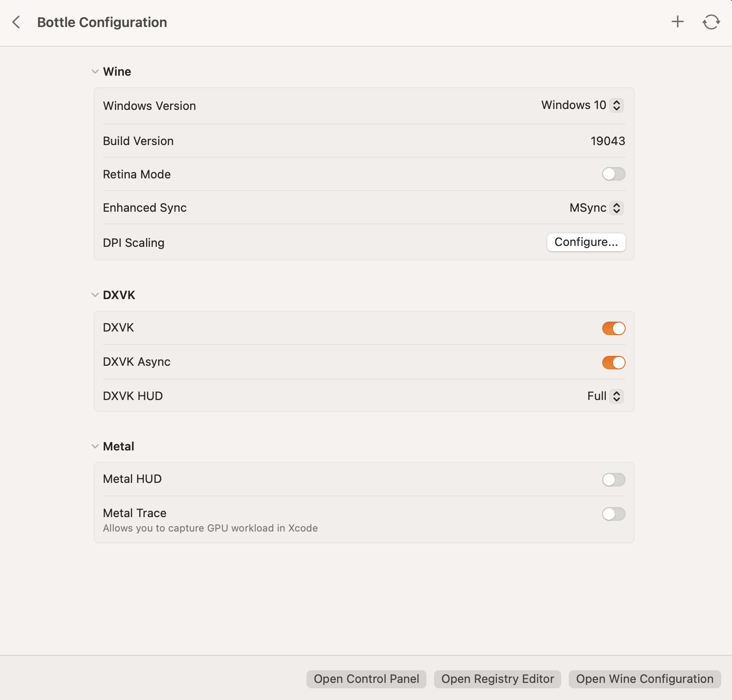
Task: Disable the DXVK toggle
Action: 613,328
